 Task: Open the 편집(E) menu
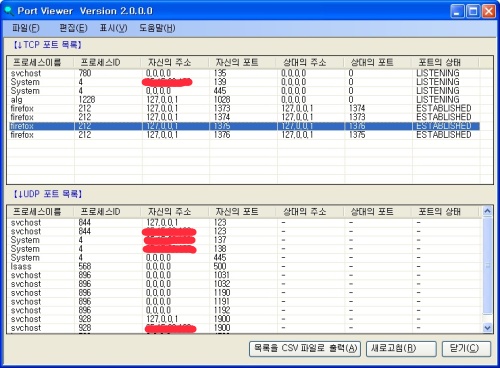tap(73, 28)
